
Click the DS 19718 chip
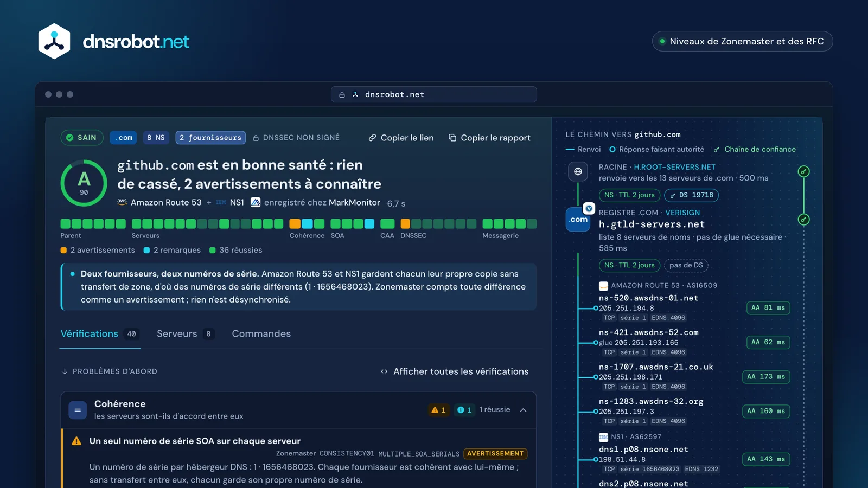(691, 195)
